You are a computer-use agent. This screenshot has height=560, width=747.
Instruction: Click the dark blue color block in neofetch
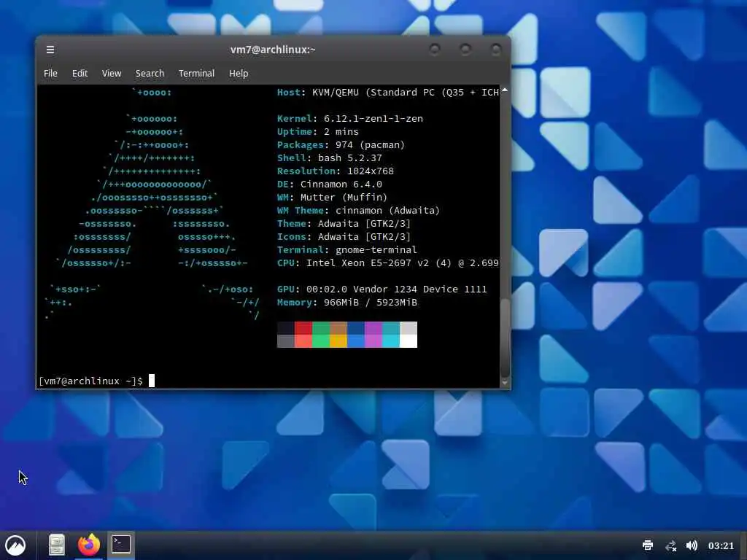coord(356,328)
